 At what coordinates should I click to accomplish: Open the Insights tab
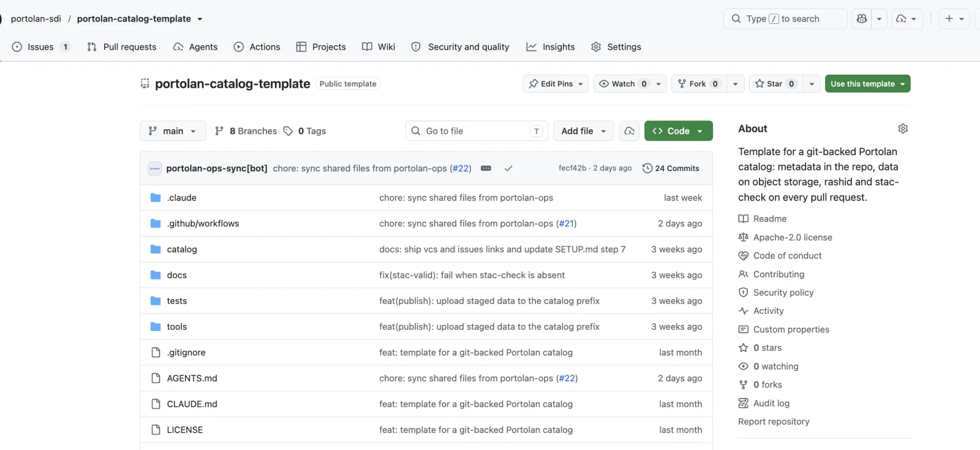click(x=551, y=47)
